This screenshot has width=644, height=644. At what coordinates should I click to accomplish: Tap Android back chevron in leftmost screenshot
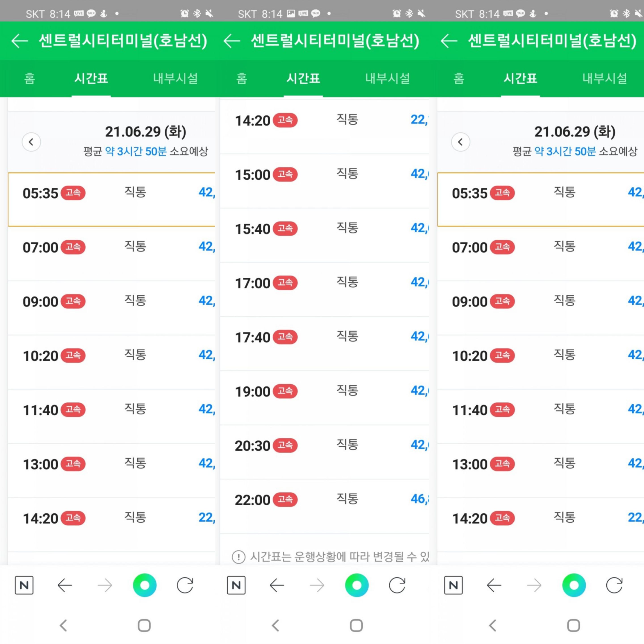[63, 625]
